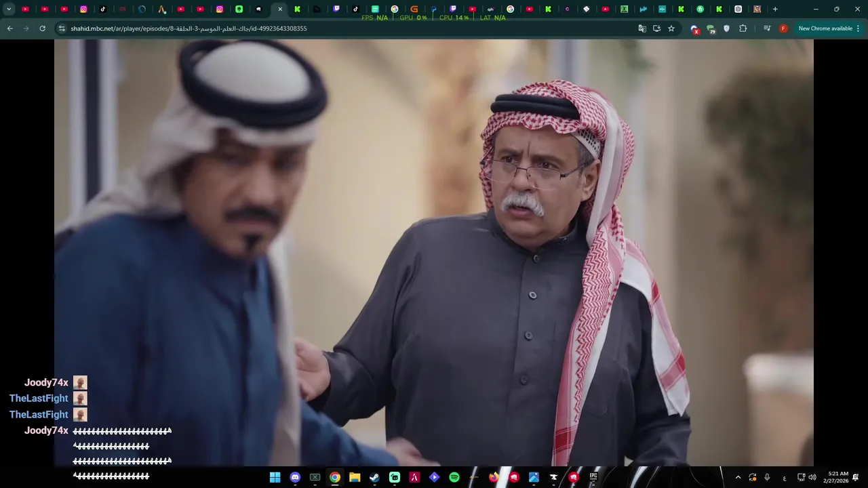Click the CPU 14% overlay reading
The height and width of the screenshot is (488, 868).
[x=454, y=18]
